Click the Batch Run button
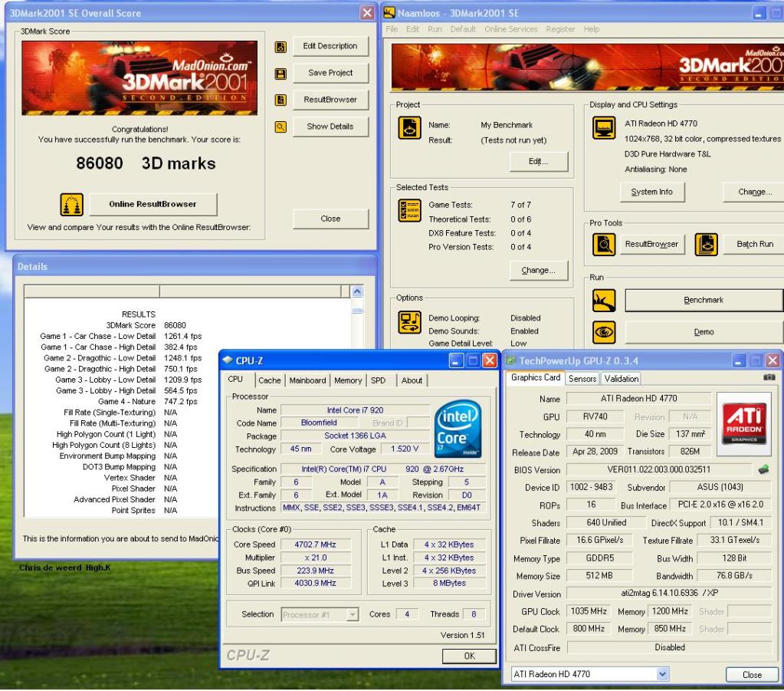 point(755,244)
